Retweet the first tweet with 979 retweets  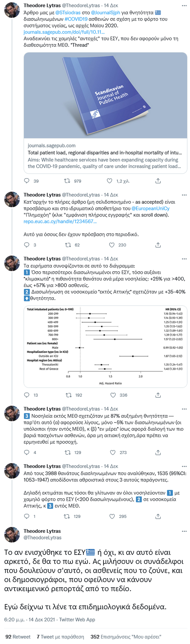67,181
